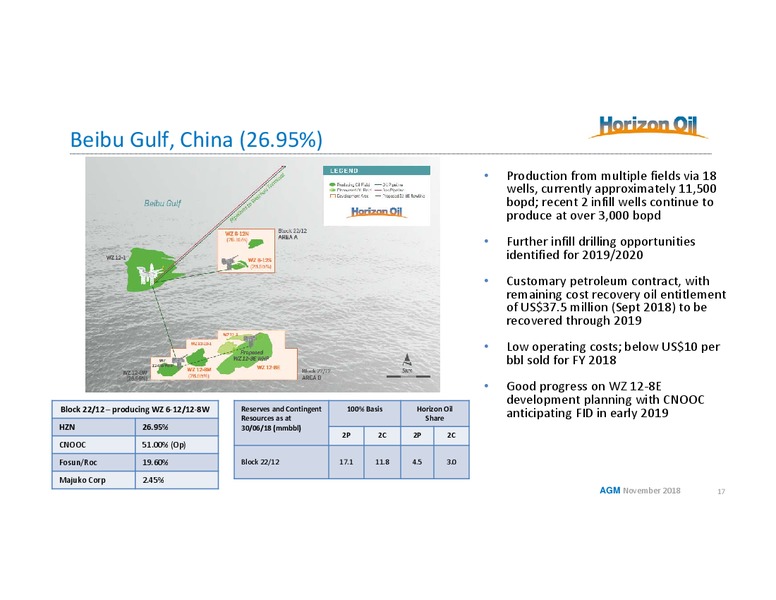Select the bullet about low operating costs
The width and height of the screenshot is (776, 600).
(x=613, y=353)
